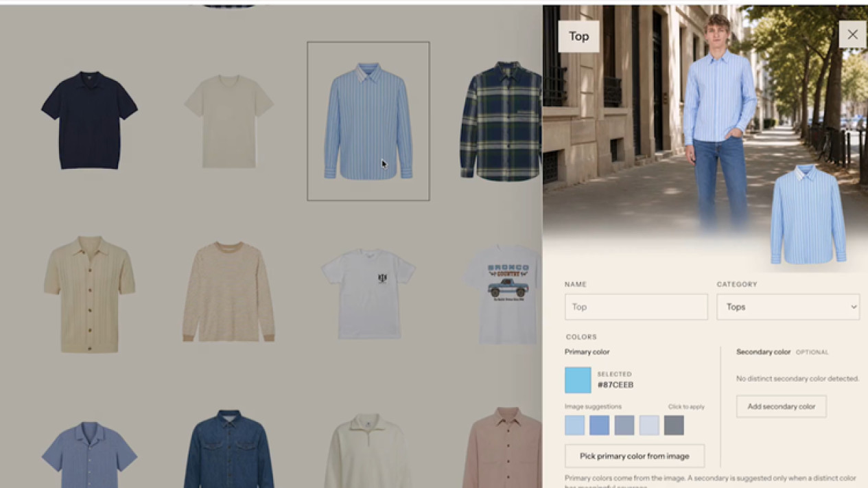Viewport: 868px width, 488px height.
Task: Apply the fifth gray suggested color
Action: (x=674, y=425)
